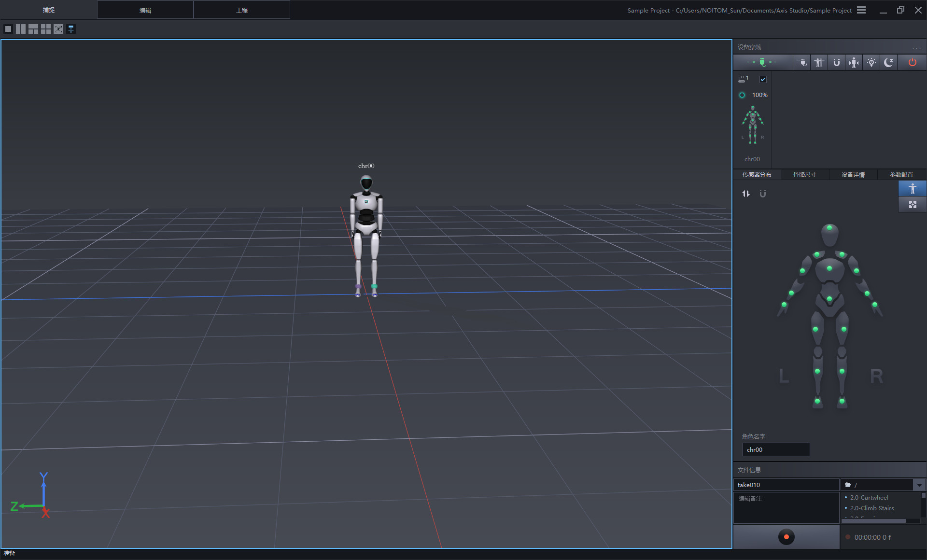Switch to the 捕捉 main tab
The height and width of the screenshot is (560, 927).
(48, 10)
